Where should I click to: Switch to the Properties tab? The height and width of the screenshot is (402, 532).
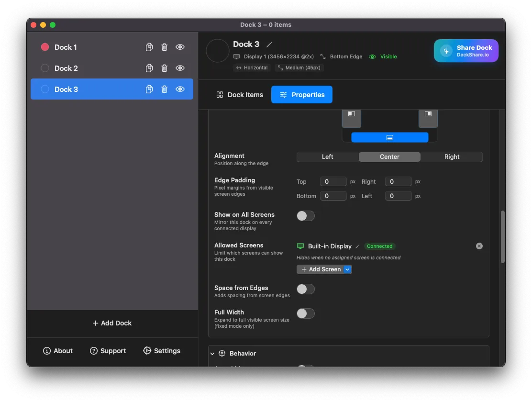(x=301, y=95)
